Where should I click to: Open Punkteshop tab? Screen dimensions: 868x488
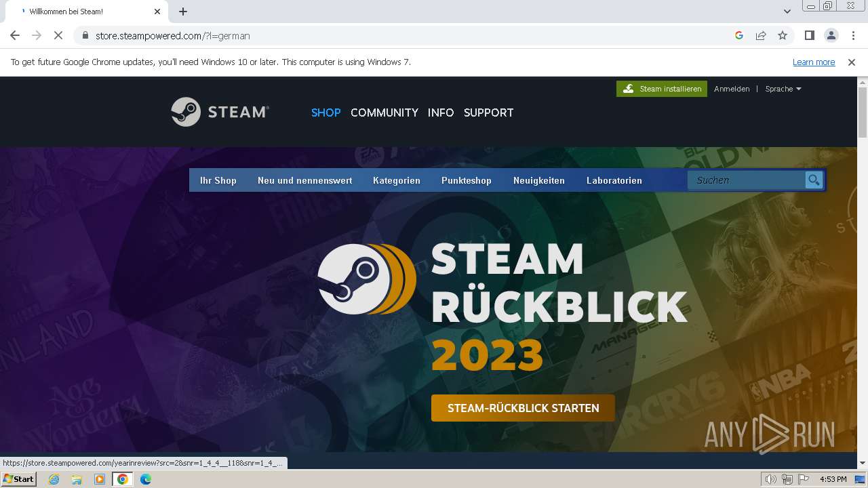(467, 180)
